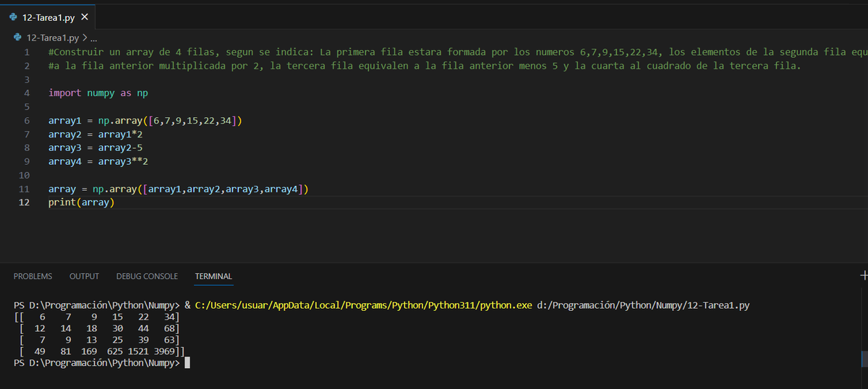This screenshot has width=868, height=389.
Task: Click line number 12 in the gutter
Action: point(24,202)
